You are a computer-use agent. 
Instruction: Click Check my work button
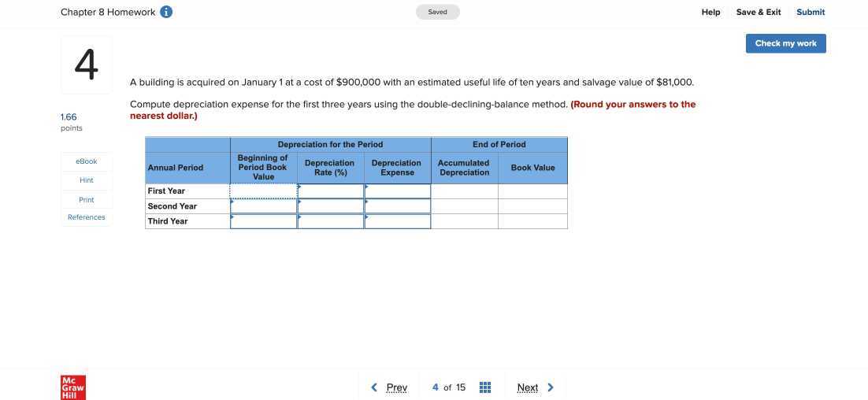click(x=785, y=43)
